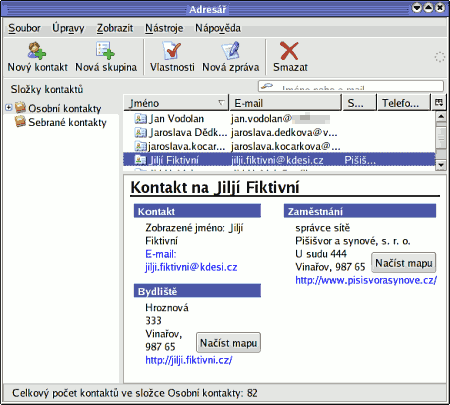Select the Jan Vodolan contact row
This screenshot has width=450, height=405.
click(279, 119)
